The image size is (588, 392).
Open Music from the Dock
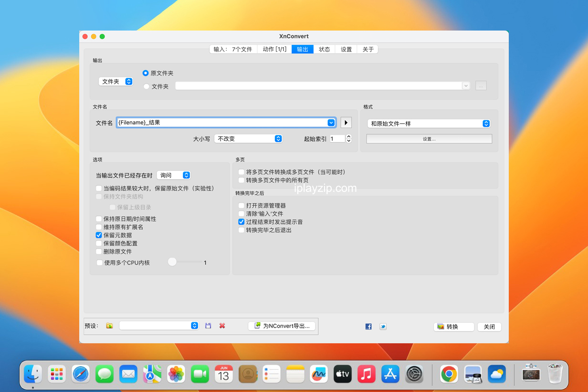(367, 374)
